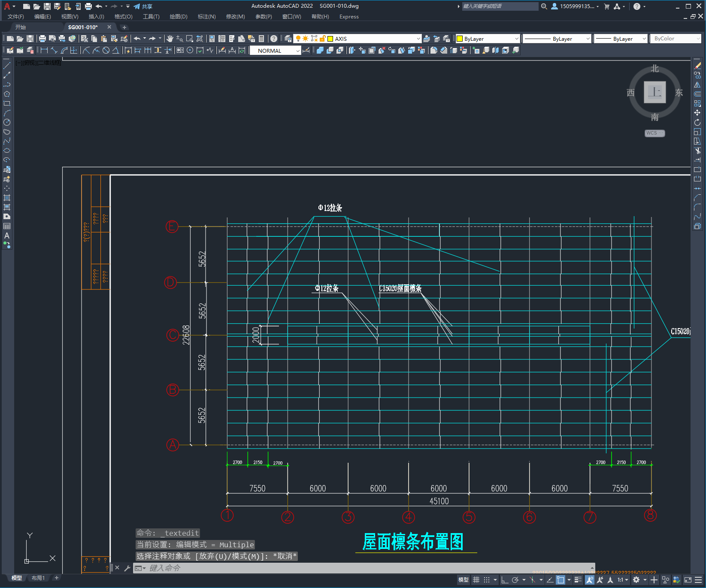Click the WCS button under ViewCube
The image size is (706, 588).
click(654, 133)
